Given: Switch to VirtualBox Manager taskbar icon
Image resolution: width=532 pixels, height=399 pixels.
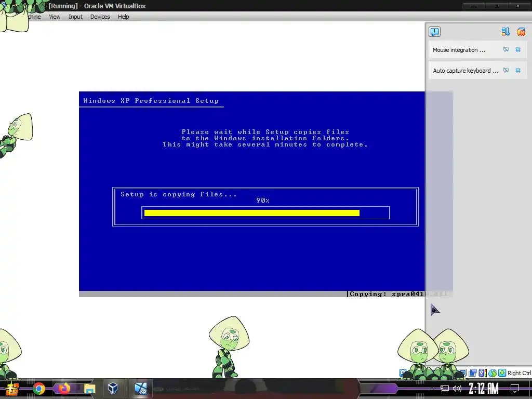Looking at the screenshot, I should pos(113,388).
